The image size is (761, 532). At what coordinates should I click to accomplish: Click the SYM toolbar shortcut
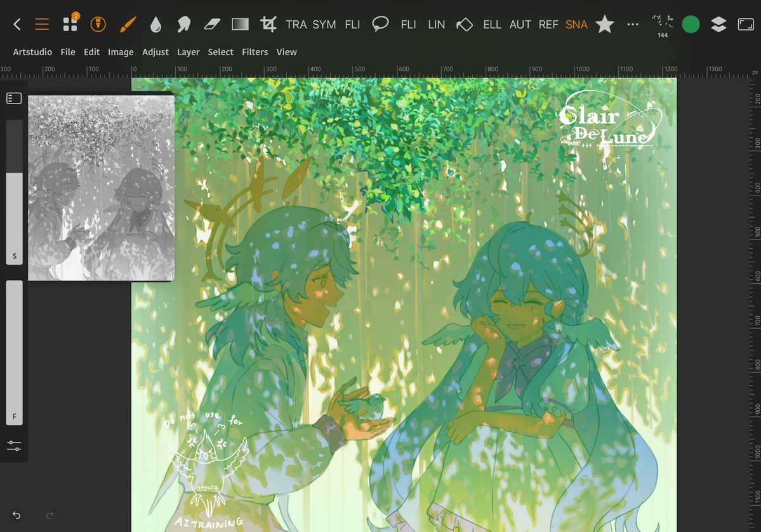coord(324,24)
